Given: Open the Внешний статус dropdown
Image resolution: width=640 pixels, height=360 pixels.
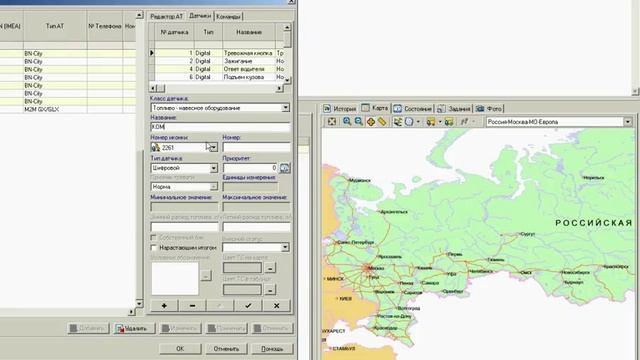Looking at the screenshot, I should (285, 247).
